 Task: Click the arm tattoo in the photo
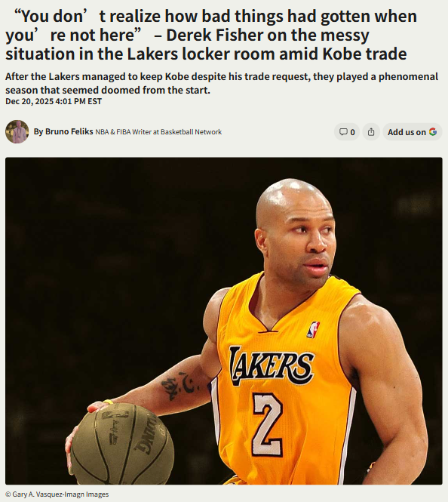pos(180,385)
